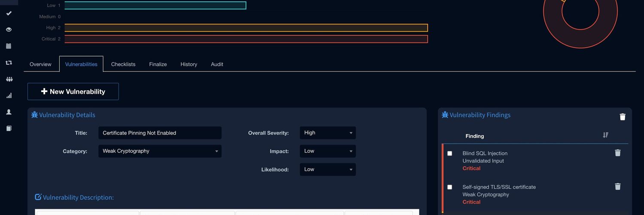Go to the Finalize tab

click(x=158, y=64)
